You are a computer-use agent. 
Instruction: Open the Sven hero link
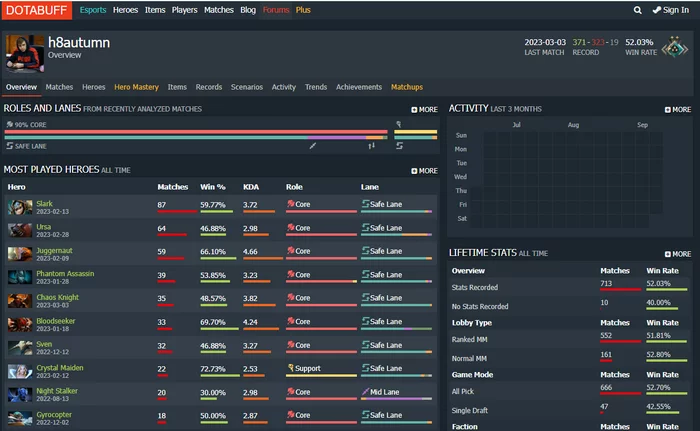44,344
